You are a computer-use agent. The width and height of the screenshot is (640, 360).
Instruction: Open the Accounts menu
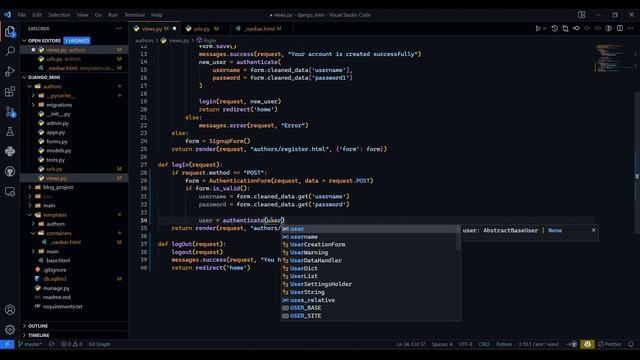10,309
